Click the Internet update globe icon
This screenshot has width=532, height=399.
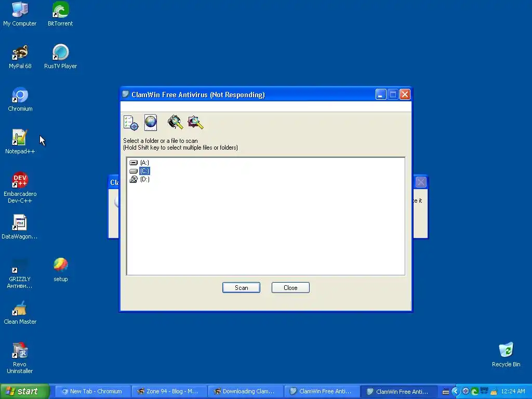[x=151, y=123]
